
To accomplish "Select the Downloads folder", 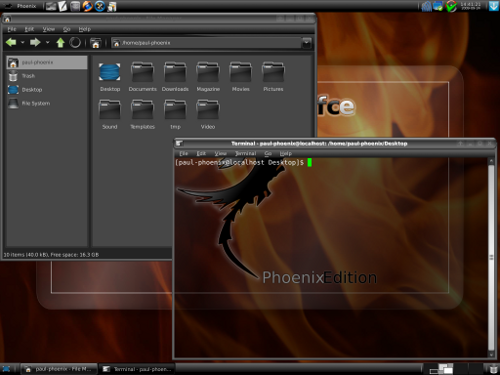I will point(175,77).
